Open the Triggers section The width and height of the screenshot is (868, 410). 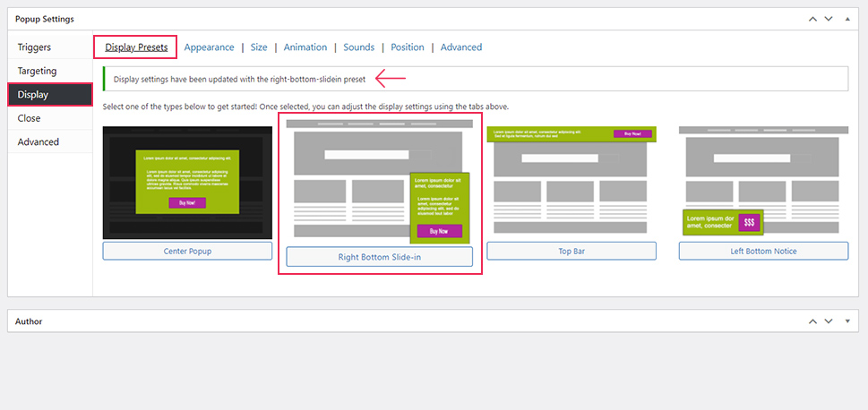point(34,47)
